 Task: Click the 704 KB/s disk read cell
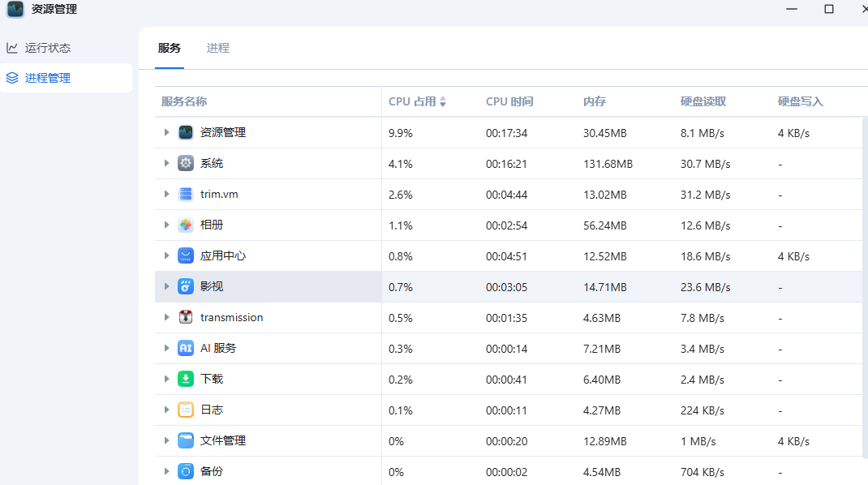pos(703,472)
